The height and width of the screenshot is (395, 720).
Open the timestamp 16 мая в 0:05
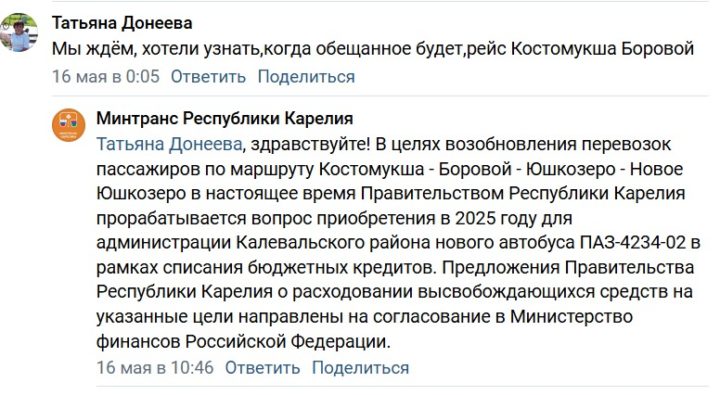pyautogui.click(x=106, y=76)
